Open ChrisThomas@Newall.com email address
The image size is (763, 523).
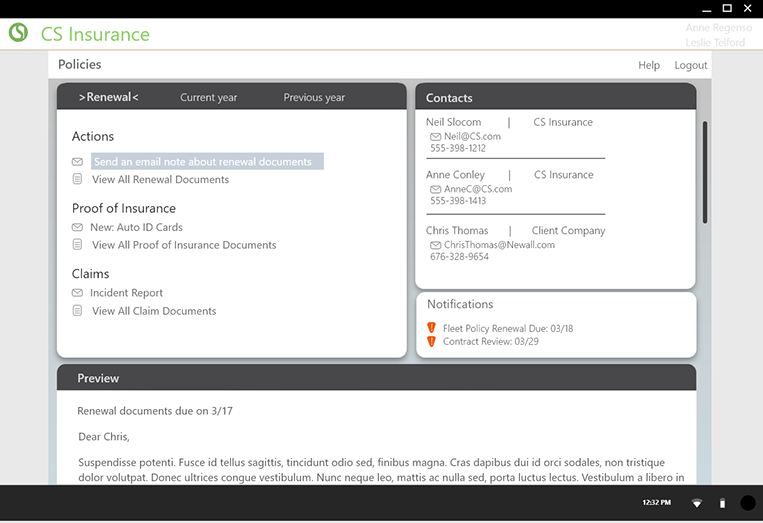[499, 245]
